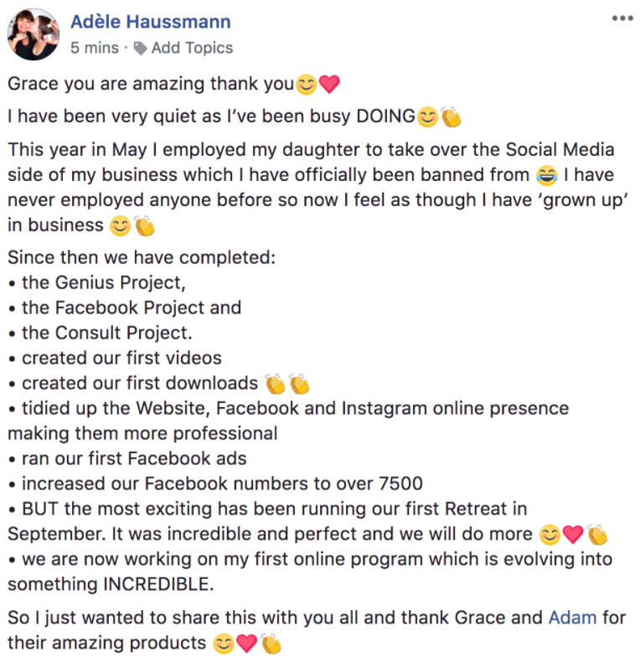
Task: Click the '5 mins' post timestamp
Action: click(95, 48)
